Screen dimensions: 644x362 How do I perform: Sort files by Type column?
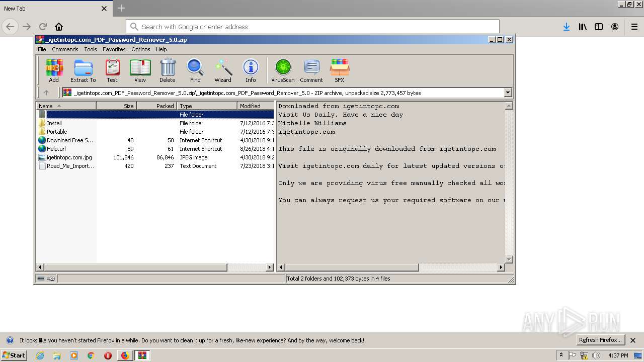tap(207, 106)
